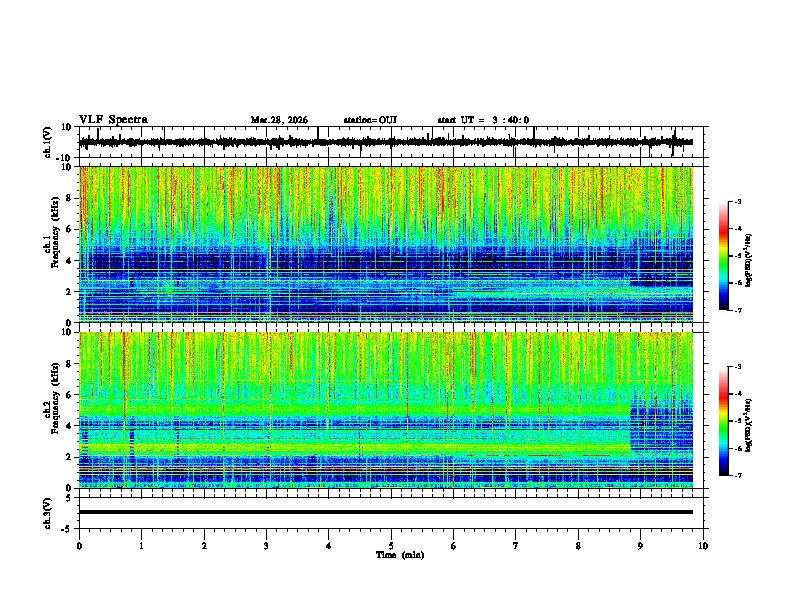The image size is (792, 612).
Task: Click the '2' tick on ch.2 frequency axis
Action: click(x=69, y=457)
